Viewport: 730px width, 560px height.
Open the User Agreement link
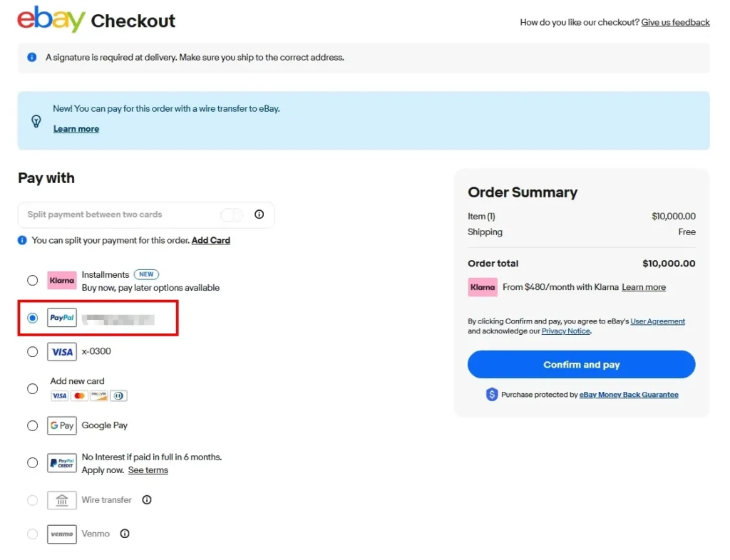tap(657, 321)
